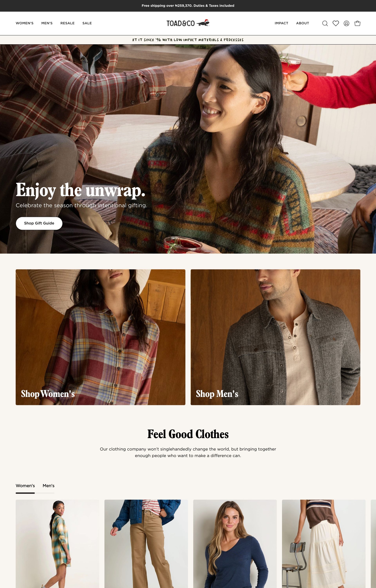The height and width of the screenshot is (588, 376).
Task: Select the Shop Women's banner
Action: [x=100, y=337]
